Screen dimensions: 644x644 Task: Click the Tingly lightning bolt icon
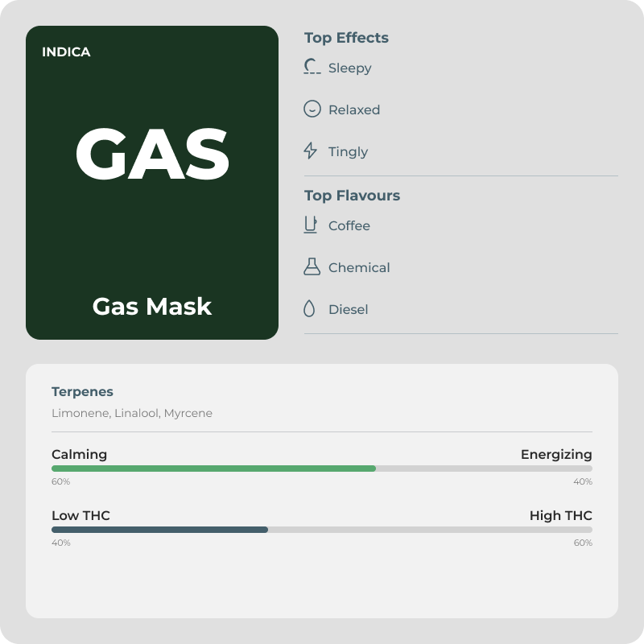pyautogui.click(x=311, y=151)
